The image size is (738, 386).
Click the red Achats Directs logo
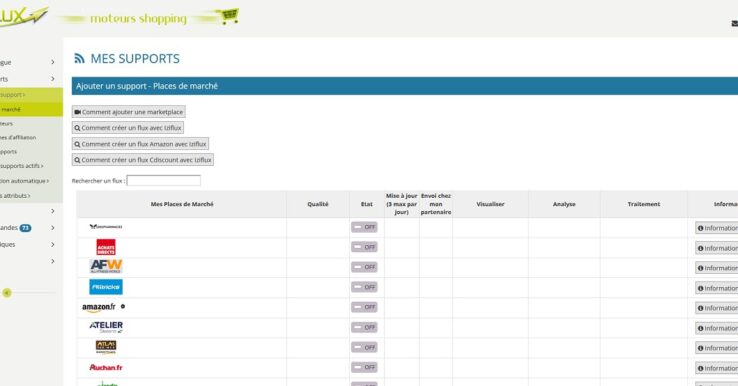point(106,247)
